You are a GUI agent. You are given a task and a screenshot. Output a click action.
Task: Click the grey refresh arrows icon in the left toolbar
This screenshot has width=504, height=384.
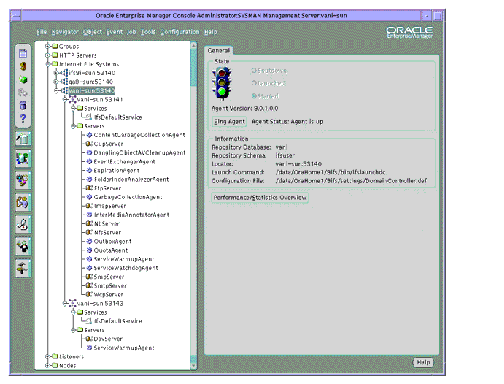click(23, 92)
